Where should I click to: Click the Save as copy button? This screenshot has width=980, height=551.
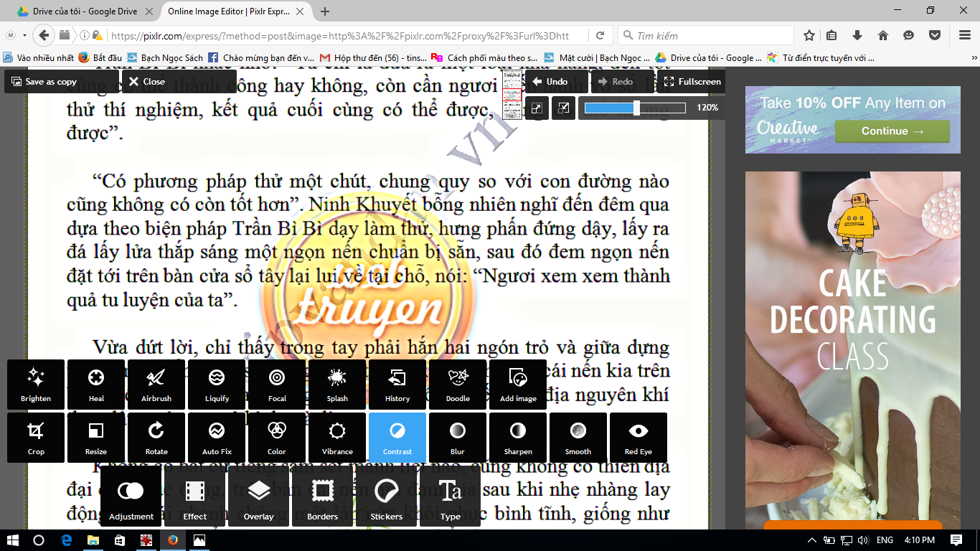coord(62,82)
